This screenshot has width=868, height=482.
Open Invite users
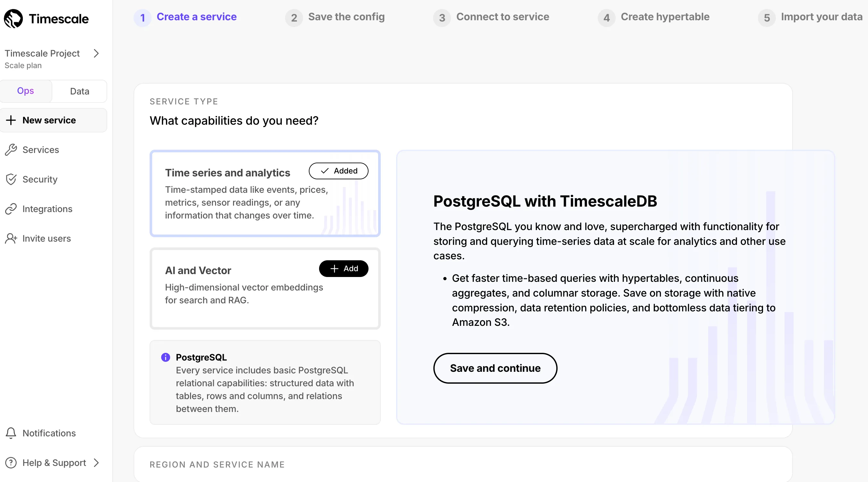click(x=47, y=238)
